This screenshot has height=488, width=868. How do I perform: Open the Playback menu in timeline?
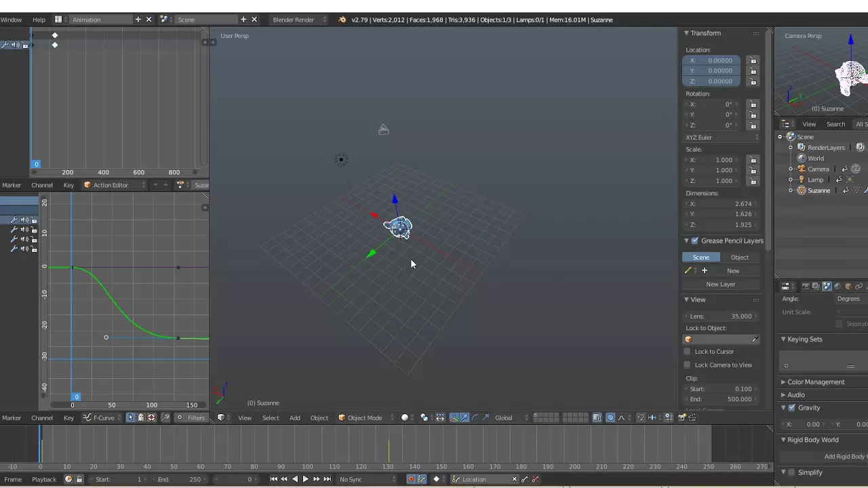[44, 479]
